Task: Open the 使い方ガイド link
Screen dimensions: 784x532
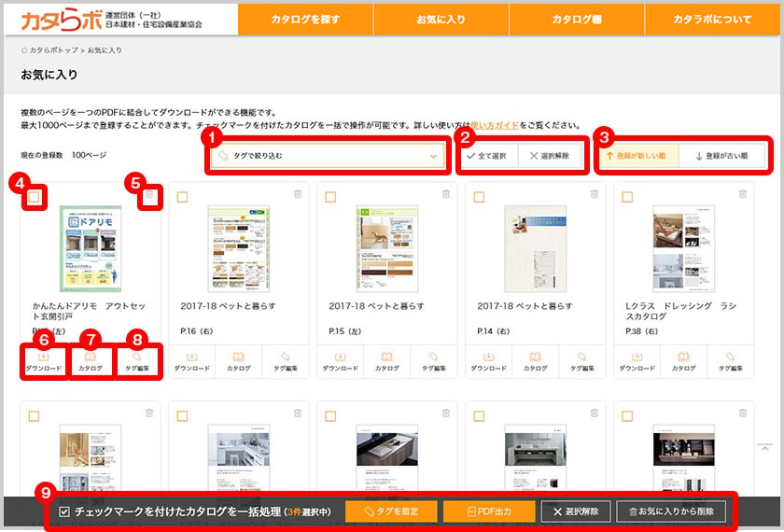Action: [494, 125]
